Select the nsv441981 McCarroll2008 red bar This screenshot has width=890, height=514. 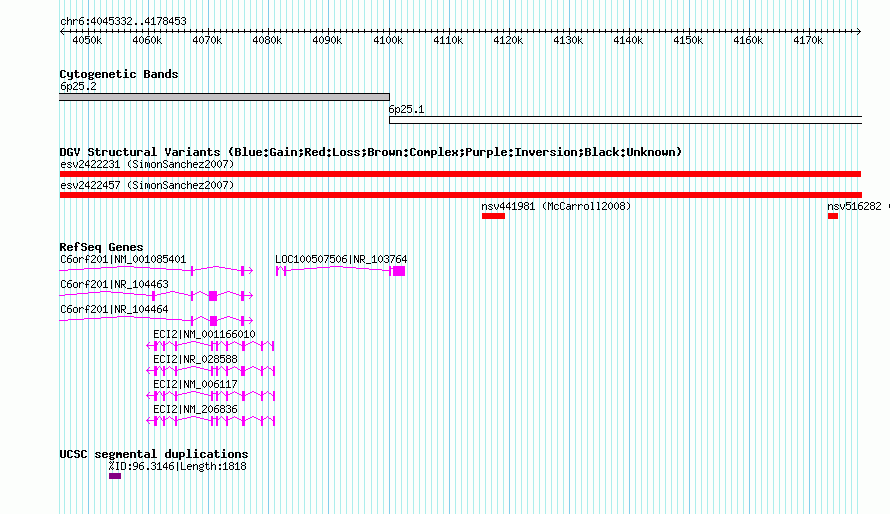(493, 216)
